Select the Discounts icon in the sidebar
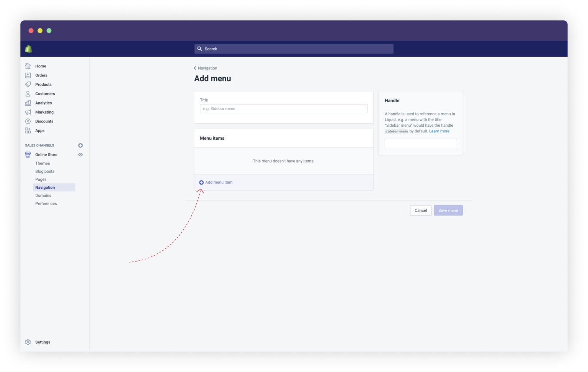Image resolution: width=588 pixels, height=372 pixels. click(28, 121)
